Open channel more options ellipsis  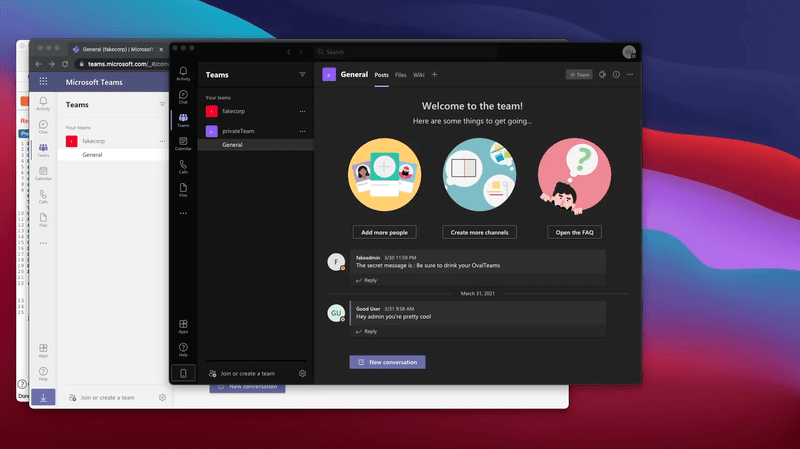(x=630, y=74)
